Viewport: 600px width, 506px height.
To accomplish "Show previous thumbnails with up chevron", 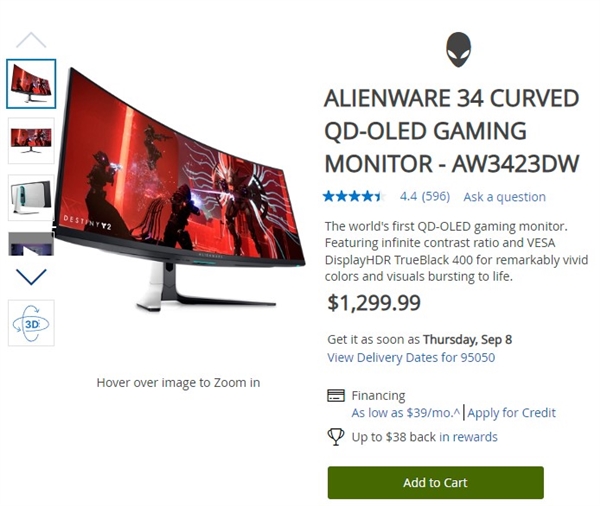I will [x=31, y=40].
